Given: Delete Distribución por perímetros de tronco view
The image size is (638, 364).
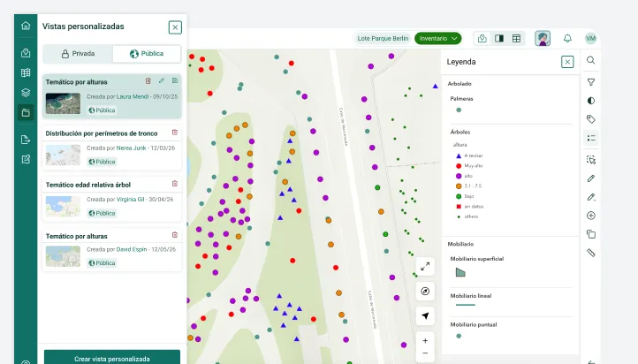Looking at the screenshot, I should click(175, 133).
